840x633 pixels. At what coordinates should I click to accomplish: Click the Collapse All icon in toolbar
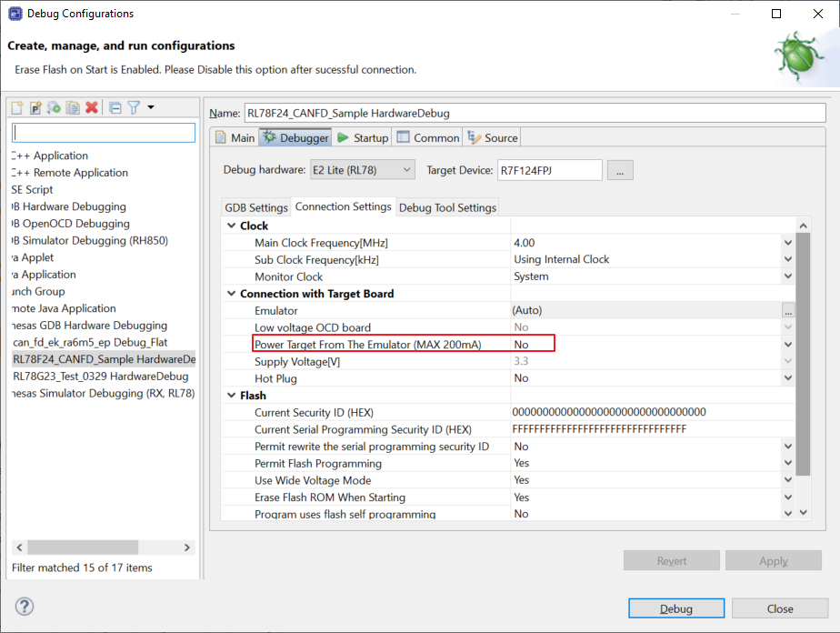(115, 107)
